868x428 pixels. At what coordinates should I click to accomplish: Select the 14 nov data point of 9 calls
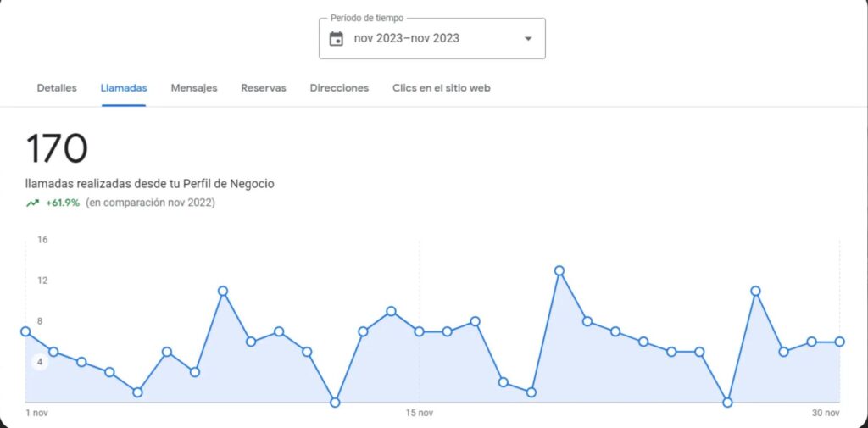click(391, 311)
